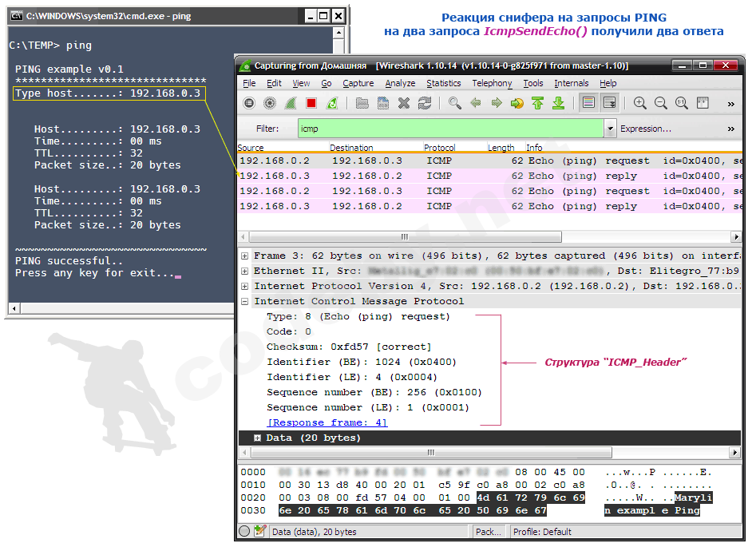Toggle auto scroll in live capture
Screen dimensions: 756x551
[x=610, y=103]
